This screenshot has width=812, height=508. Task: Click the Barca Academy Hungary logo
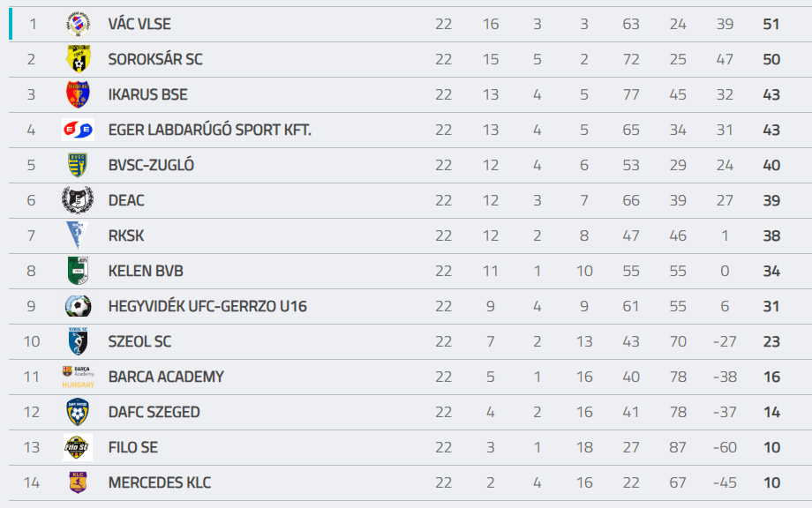coord(79,377)
